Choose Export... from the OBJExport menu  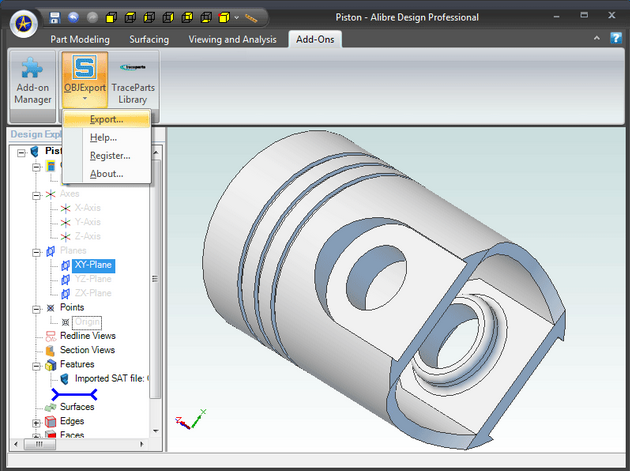(x=107, y=120)
